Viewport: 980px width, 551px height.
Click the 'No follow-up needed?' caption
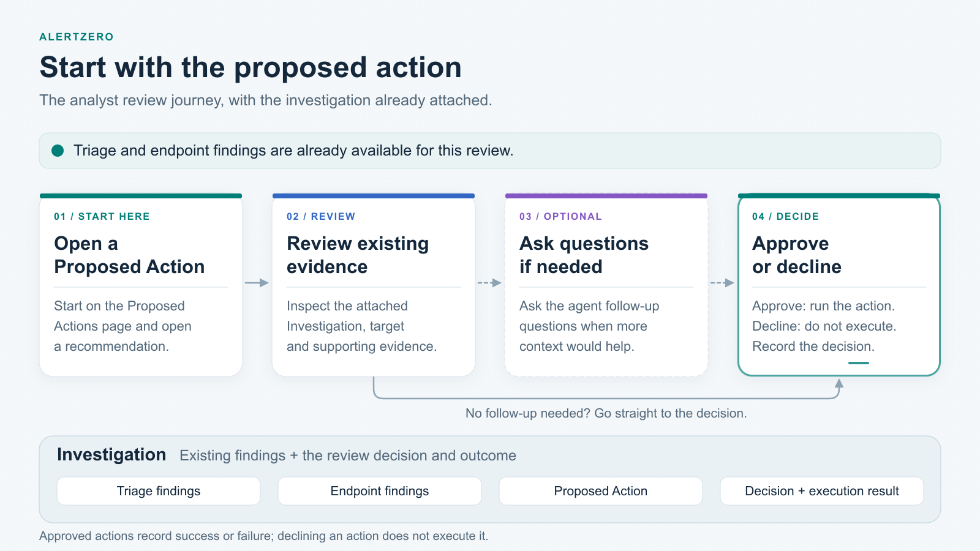606,413
